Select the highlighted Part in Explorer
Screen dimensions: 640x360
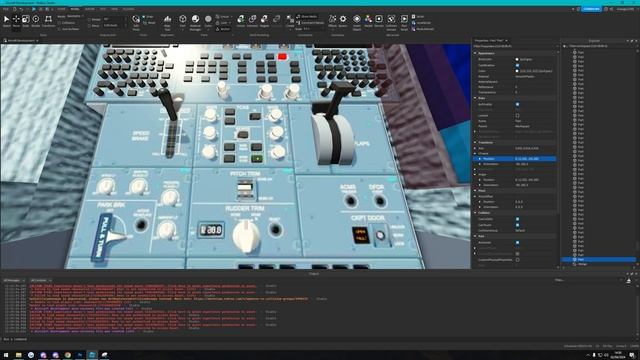[x=598, y=260]
